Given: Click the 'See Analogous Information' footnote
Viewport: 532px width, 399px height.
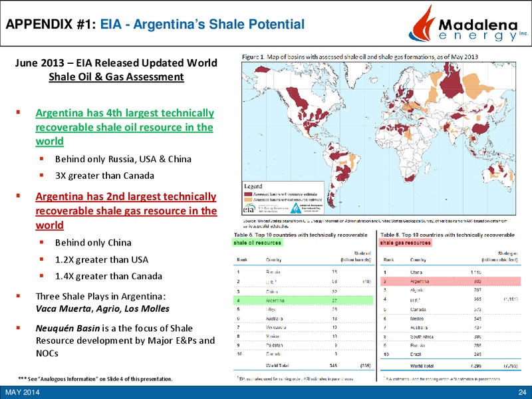Looking at the screenshot, I should tap(95, 378).
